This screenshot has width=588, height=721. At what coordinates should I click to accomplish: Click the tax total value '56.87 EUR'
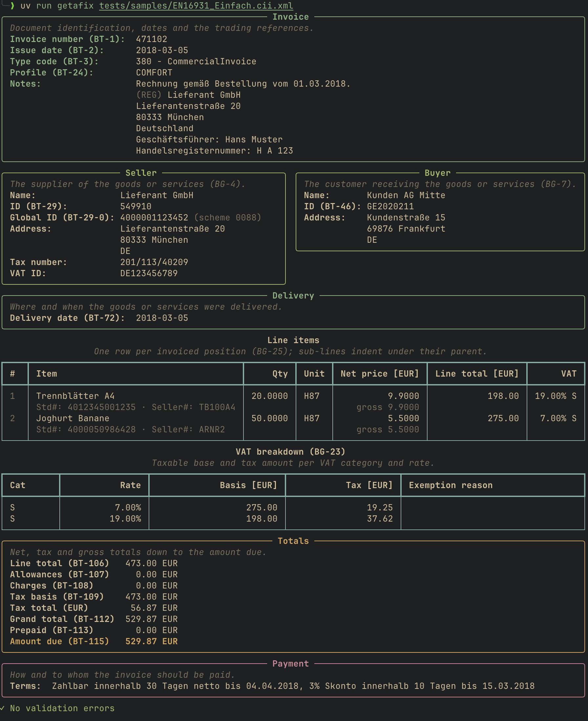[x=154, y=608]
